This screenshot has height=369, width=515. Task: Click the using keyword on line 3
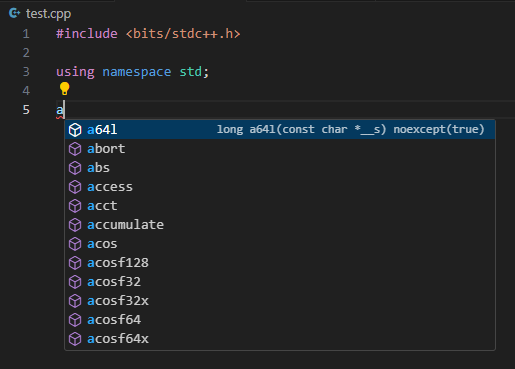tap(75, 72)
